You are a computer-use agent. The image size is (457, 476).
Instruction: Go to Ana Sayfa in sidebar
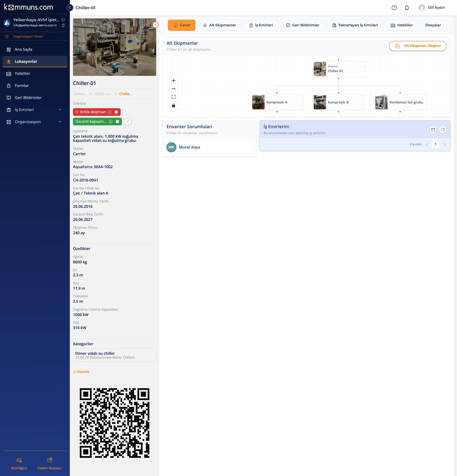(35, 50)
